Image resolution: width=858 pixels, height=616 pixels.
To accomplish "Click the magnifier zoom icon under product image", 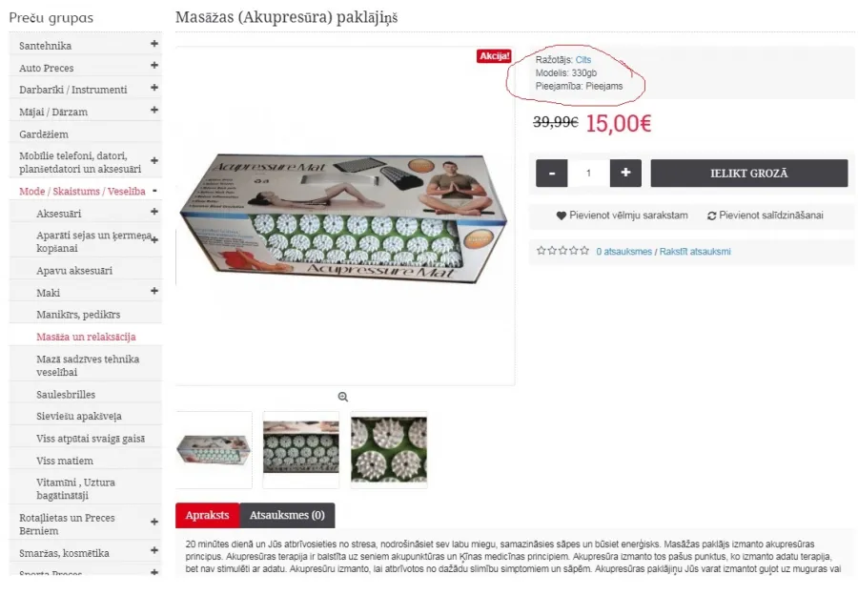I will pyautogui.click(x=343, y=397).
